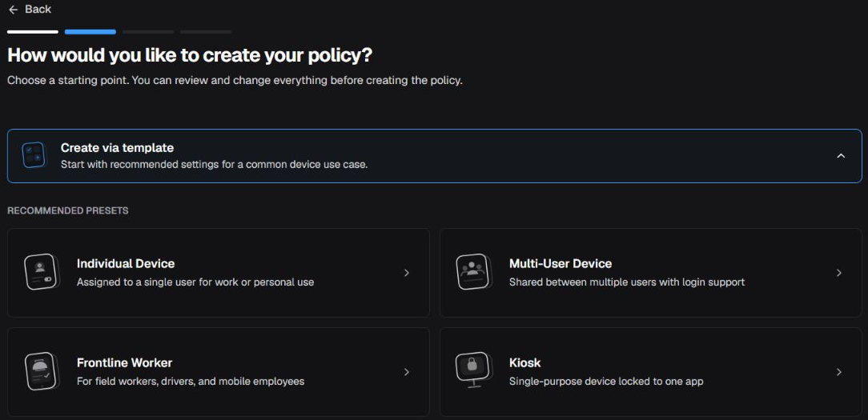
Task: Open Frontline Worker preset via chevron
Action: pyautogui.click(x=406, y=372)
